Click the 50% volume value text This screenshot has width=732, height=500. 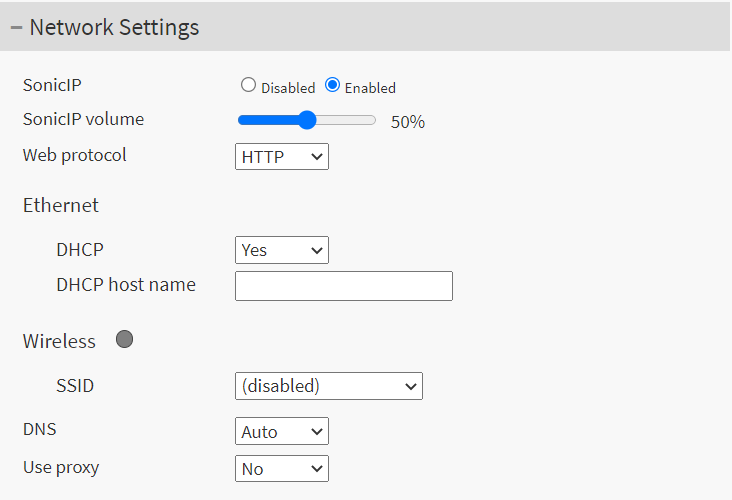point(408,122)
